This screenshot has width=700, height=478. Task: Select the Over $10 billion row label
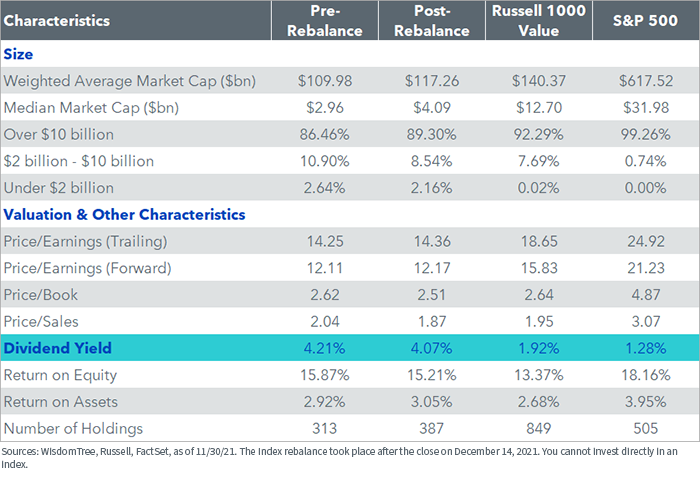tap(58, 134)
